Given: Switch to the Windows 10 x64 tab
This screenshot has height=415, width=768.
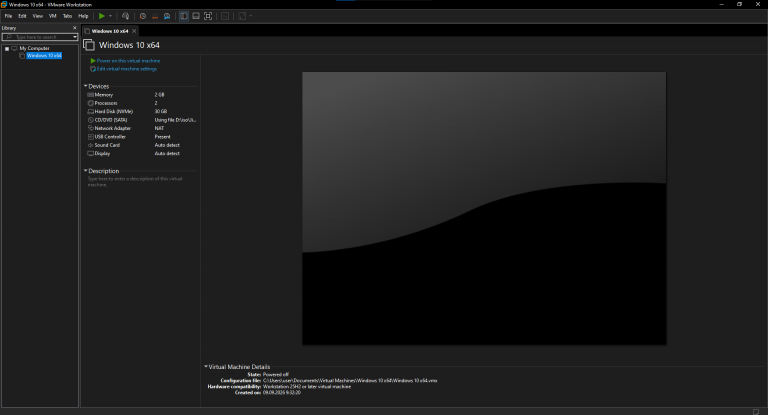Looking at the screenshot, I should tap(110, 31).
